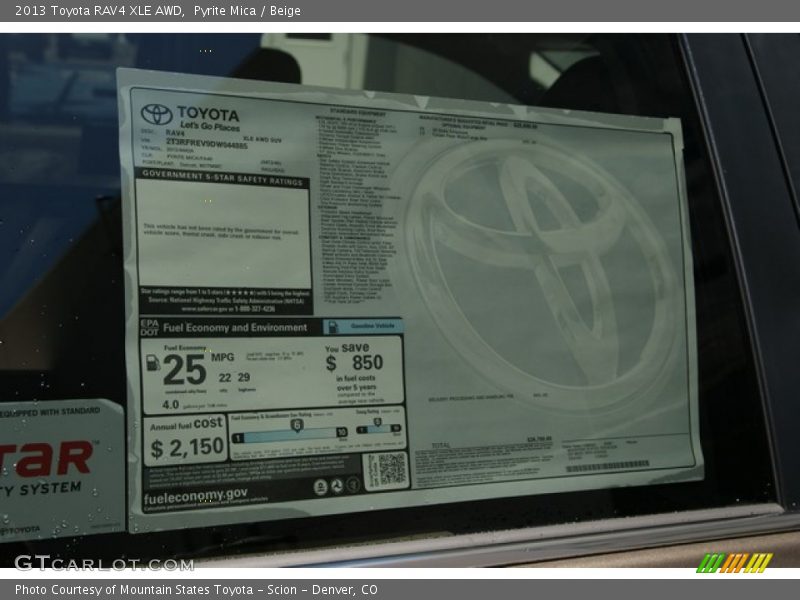Screen dimensions: 800x600
Task: Click the large Toyota emblem watermark on sticker
Action: pos(543,278)
